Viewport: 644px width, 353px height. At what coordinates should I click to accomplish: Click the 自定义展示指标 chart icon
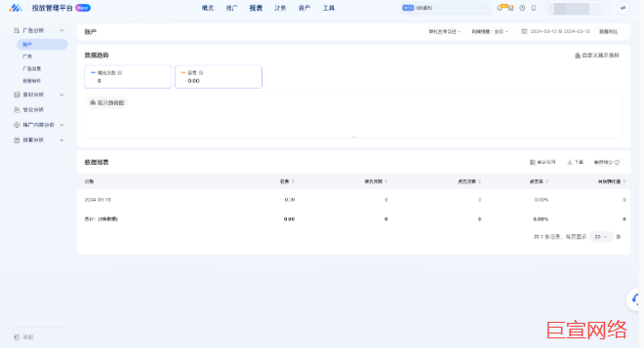pyautogui.click(x=578, y=56)
